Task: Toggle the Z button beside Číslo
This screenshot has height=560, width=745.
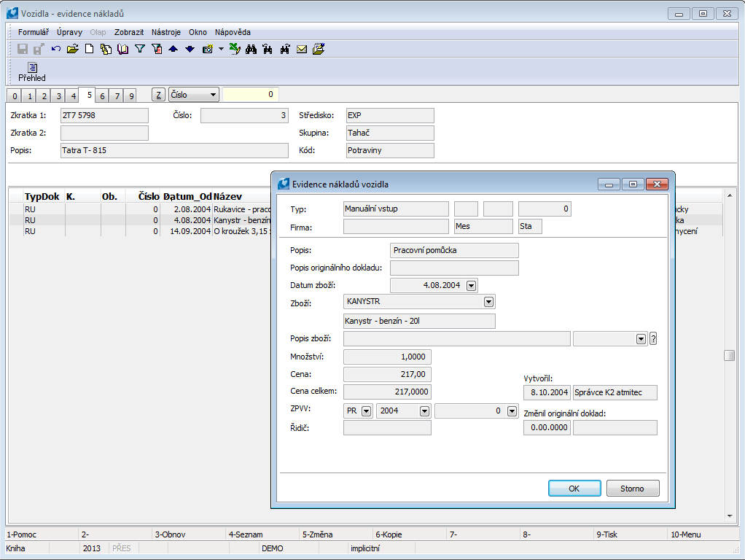Action: point(158,95)
